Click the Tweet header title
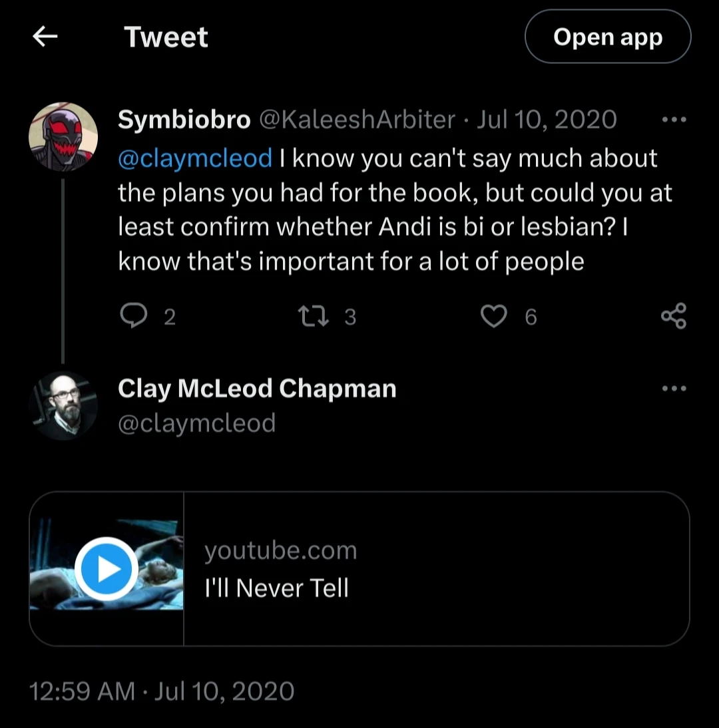Viewport: 719px width, 728px height. point(166,37)
